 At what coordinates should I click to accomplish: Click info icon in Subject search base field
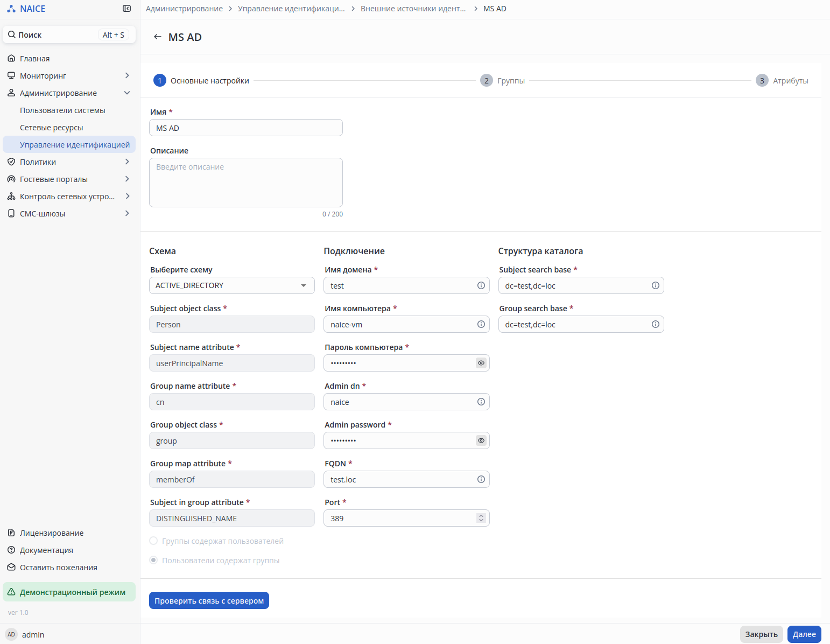tap(655, 285)
